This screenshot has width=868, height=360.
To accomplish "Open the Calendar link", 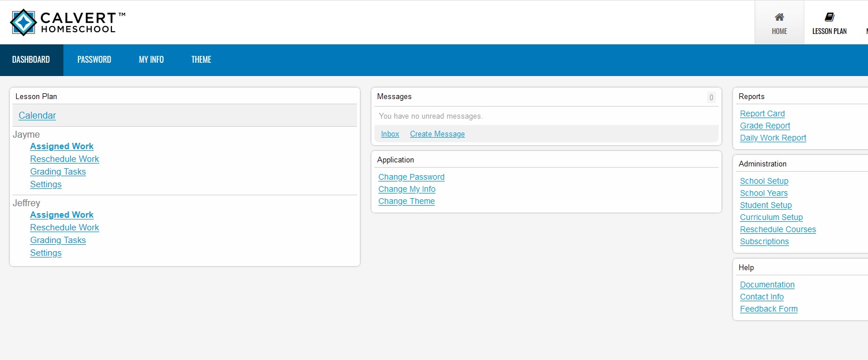I will pyautogui.click(x=37, y=116).
